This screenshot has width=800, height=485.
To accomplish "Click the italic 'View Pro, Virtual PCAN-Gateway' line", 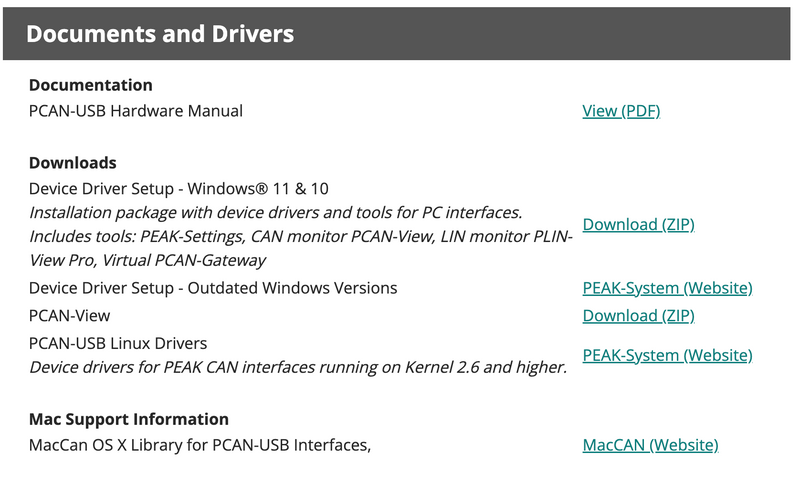I will 148,261.
